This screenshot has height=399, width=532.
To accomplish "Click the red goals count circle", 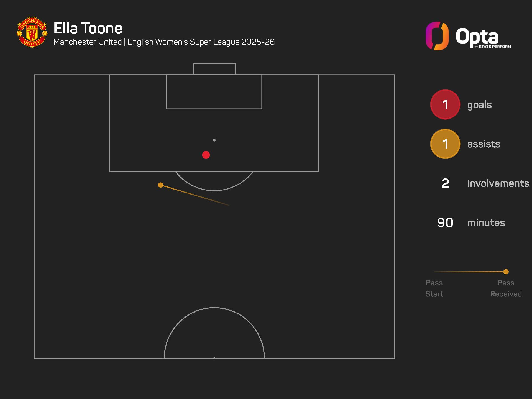I will pyautogui.click(x=445, y=104).
